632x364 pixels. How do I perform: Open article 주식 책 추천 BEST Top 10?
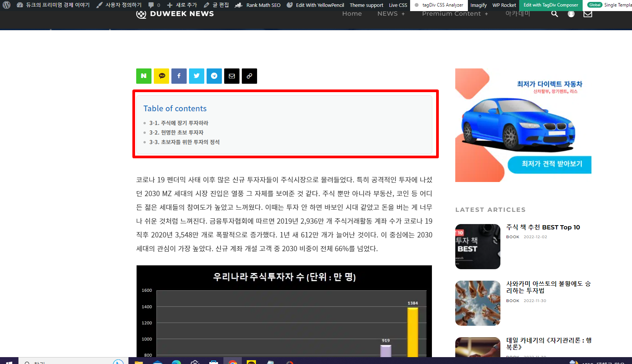(x=543, y=227)
